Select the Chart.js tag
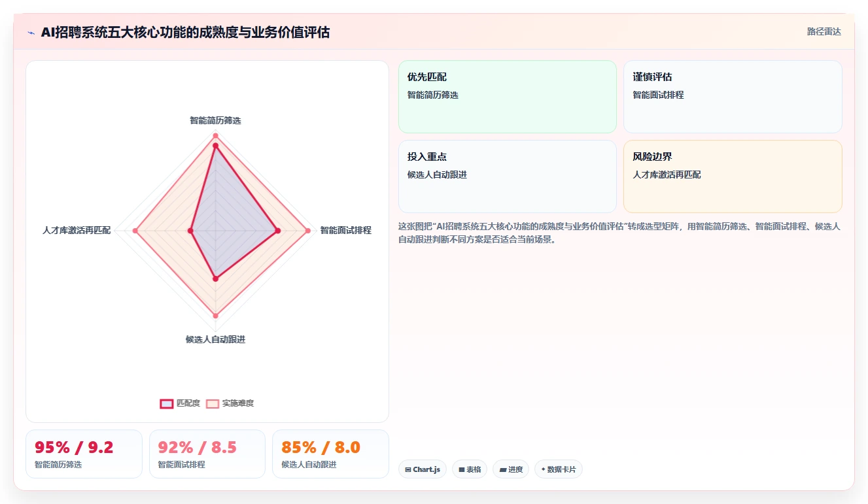 tap(423, 469)
